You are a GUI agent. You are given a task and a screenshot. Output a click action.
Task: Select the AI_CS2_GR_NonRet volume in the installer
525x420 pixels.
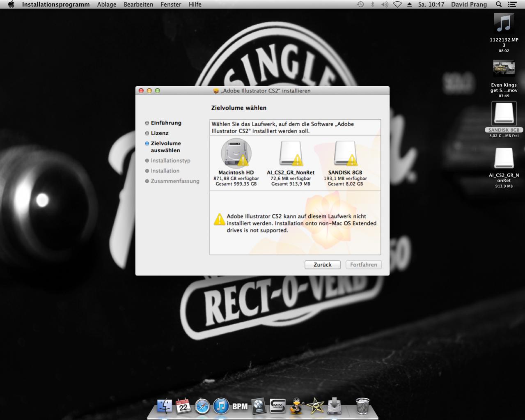(x=291, y=154)
